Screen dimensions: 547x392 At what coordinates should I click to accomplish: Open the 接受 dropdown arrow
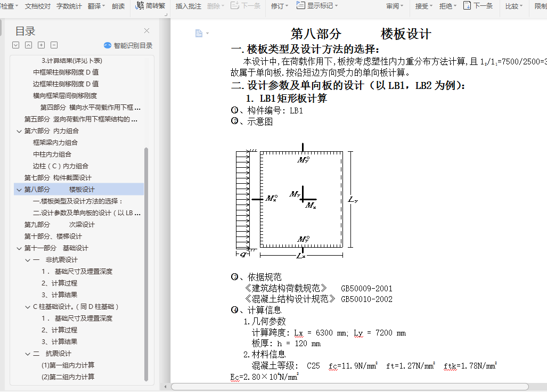(x=431, y=6)
